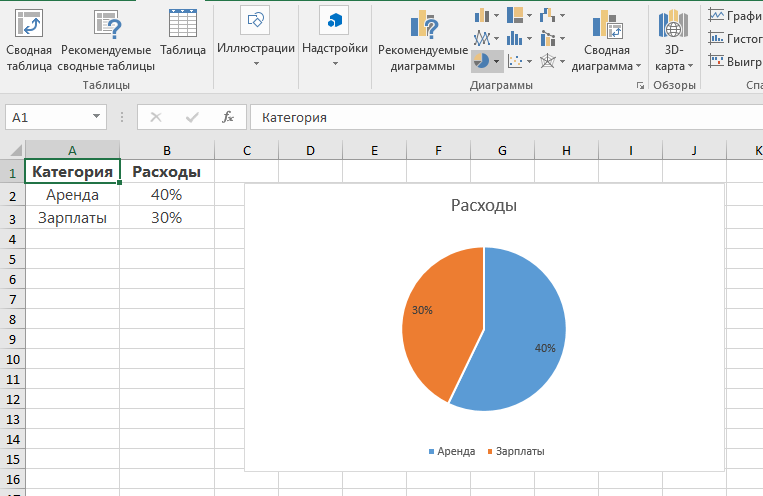Select row 10 header
This screenshot has height=496, width=763.
(x=13, y=359)
